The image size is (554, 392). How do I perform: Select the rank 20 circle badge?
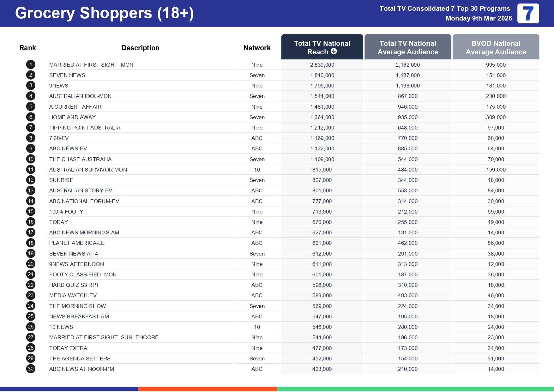pyautogui.click(x=31, y=264)
